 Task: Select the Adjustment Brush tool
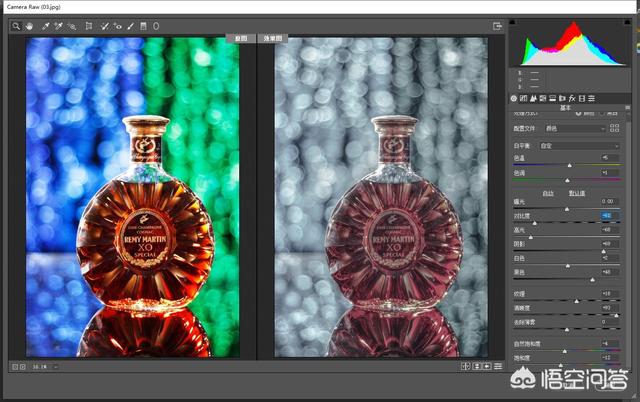click(x=131, y=26)
